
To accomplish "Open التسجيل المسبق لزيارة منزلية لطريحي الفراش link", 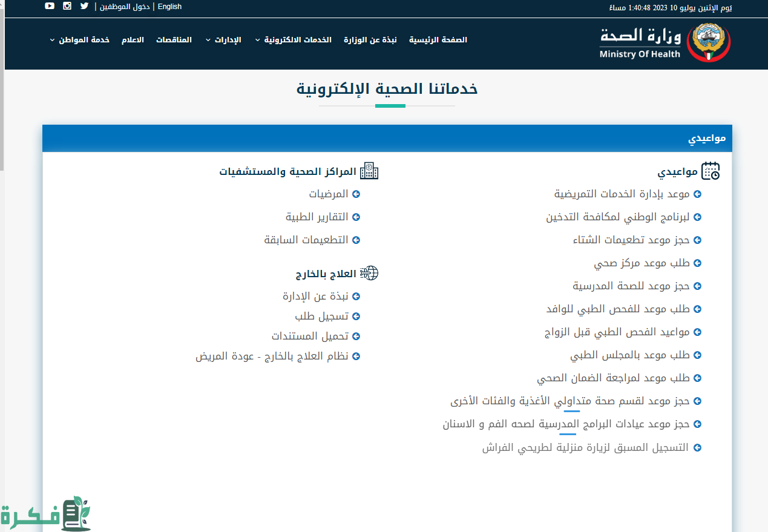I will pos(586,448).
